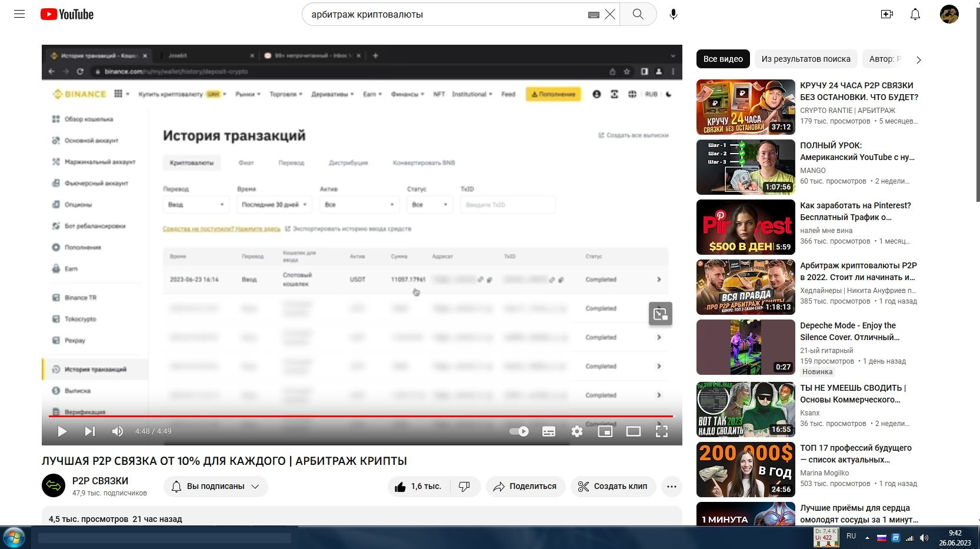Open the player settings gear
Screen dimensions: 980x549
pos(577,431)
